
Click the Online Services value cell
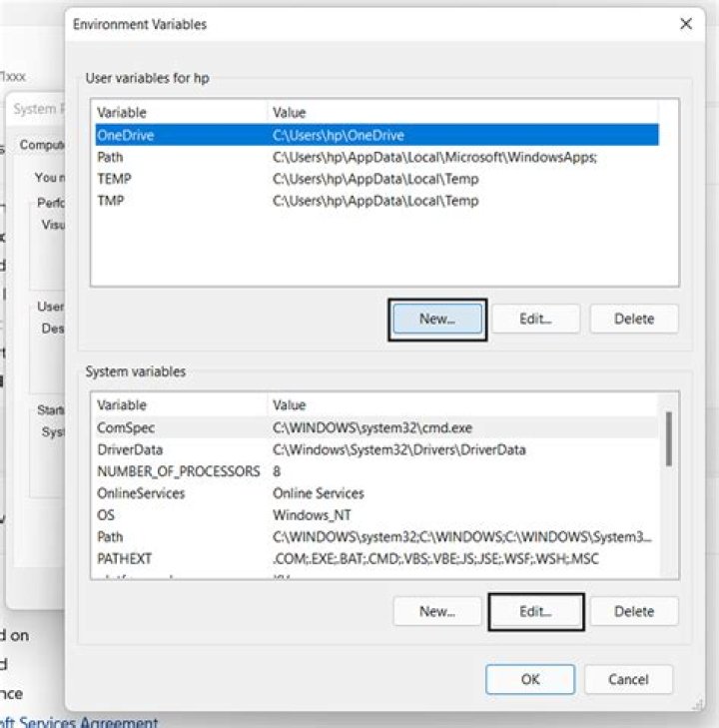(x=318, y=493)
